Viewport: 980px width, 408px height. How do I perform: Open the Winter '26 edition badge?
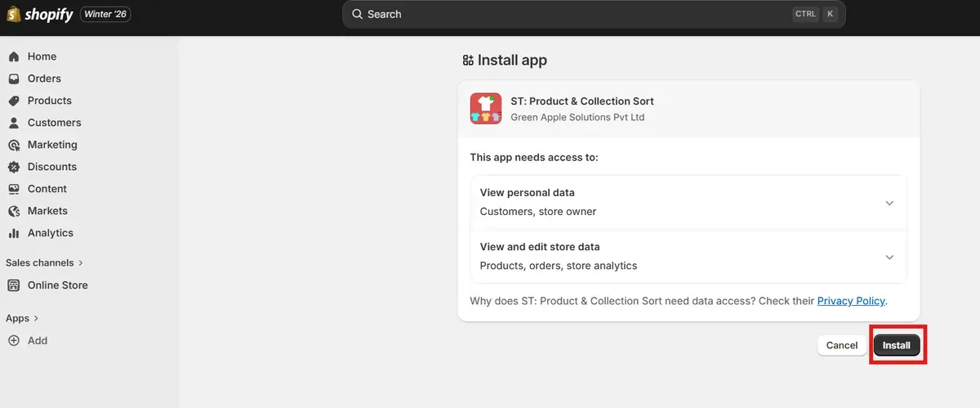click(x=105, y=15)
